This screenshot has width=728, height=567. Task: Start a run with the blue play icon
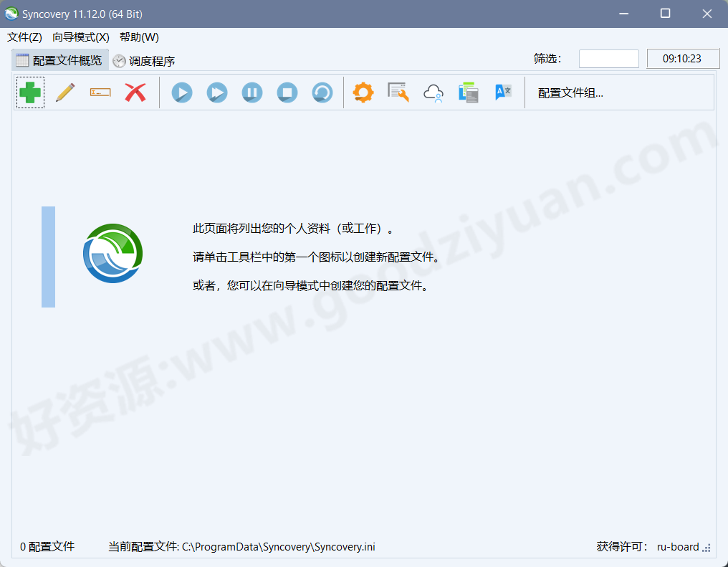click(181, 92)
